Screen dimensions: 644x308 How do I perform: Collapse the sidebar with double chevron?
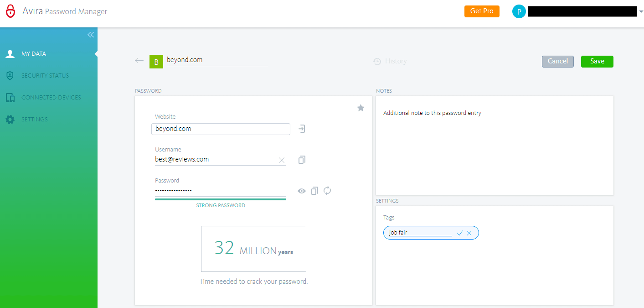(x=91, y=35)
